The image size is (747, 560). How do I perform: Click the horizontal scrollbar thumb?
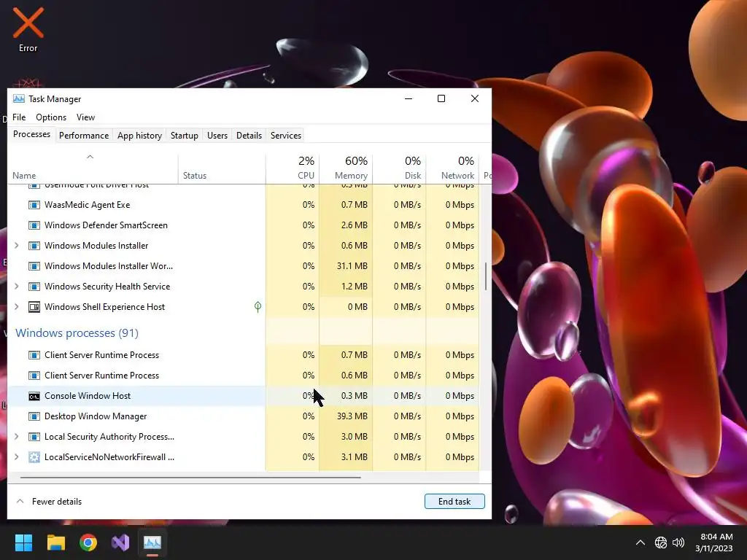tap(190, 477)
